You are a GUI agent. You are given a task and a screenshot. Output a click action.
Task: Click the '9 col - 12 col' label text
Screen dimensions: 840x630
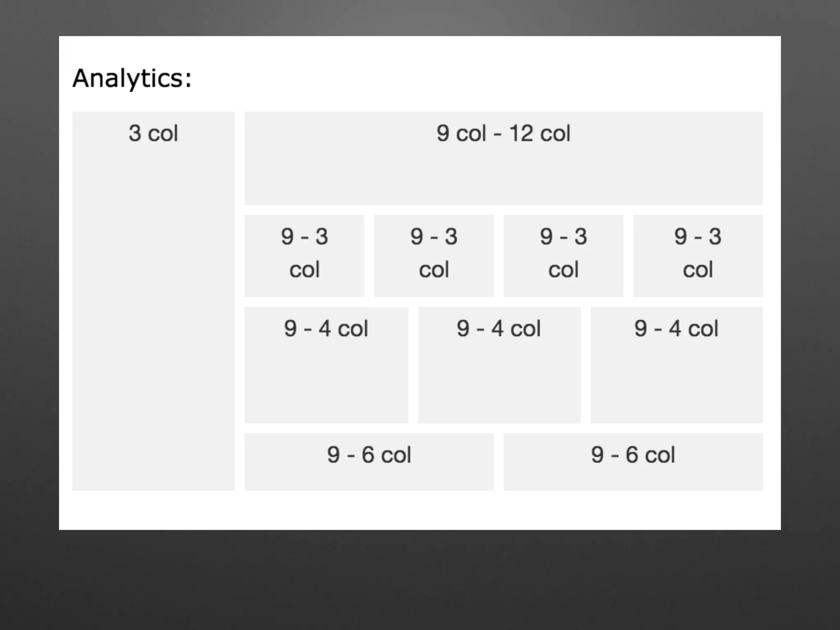tap(503, 133)
